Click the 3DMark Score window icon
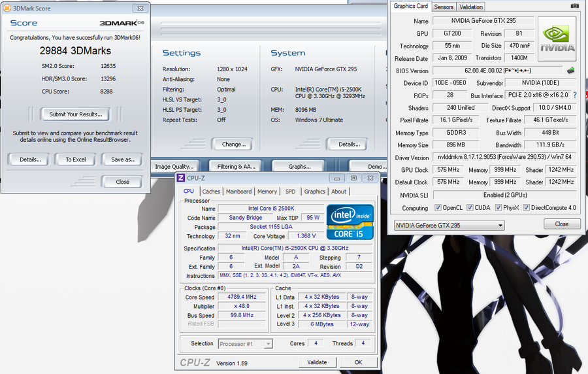Viewport: 588px width, 374px height. 7,8
